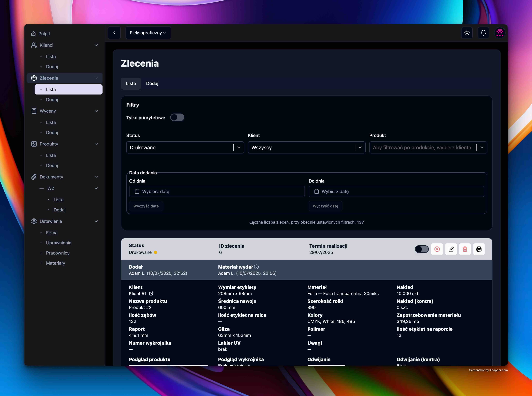This screenshot has height=396, width=532.
Task: Switch to the Dodaj tab under Zlecenia
Action: [152, 83]
